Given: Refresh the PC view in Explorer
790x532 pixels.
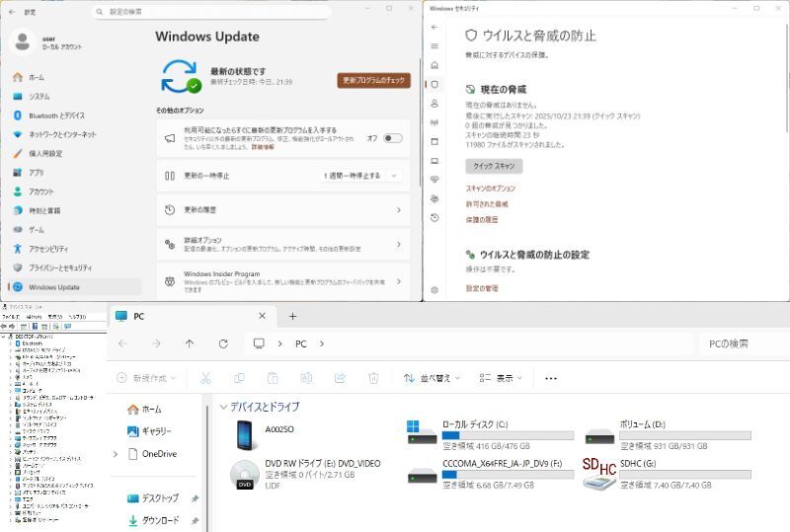Looking at the screenshot, I should tap(223, 343).
